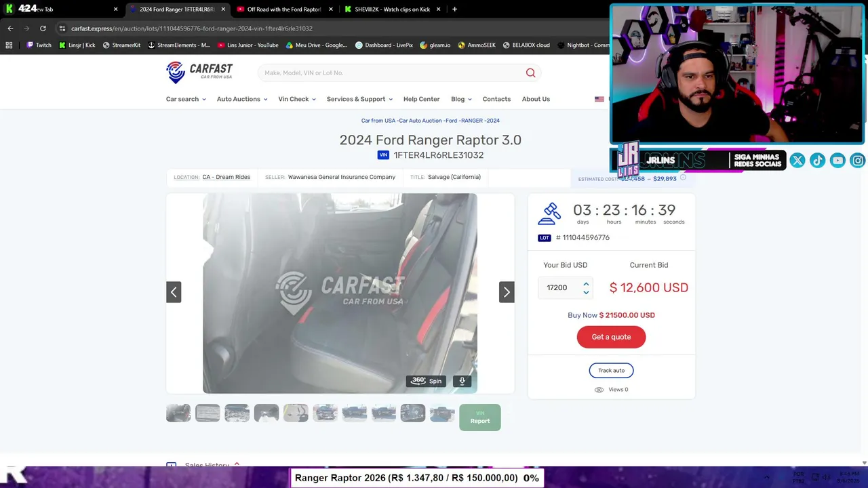Click the browser address bar URL
The width and height of the screenshot is (868, 488).
192,28
